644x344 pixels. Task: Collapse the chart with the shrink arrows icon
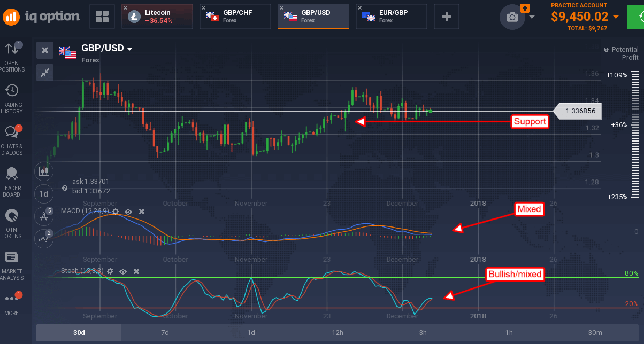coord(45,72)
